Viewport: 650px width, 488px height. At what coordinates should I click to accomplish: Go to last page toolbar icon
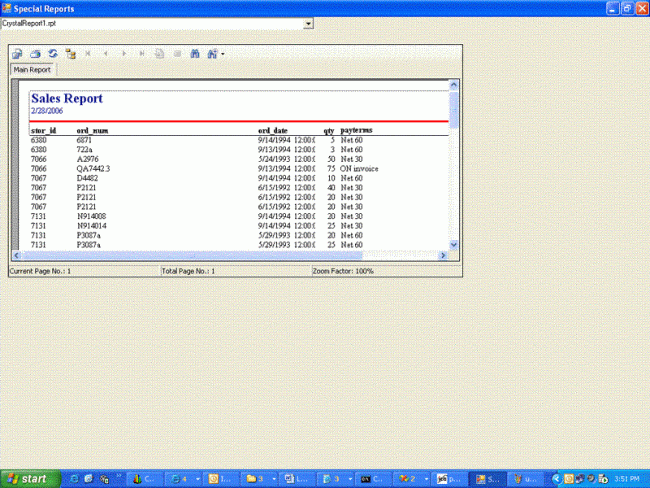[141, 53]
